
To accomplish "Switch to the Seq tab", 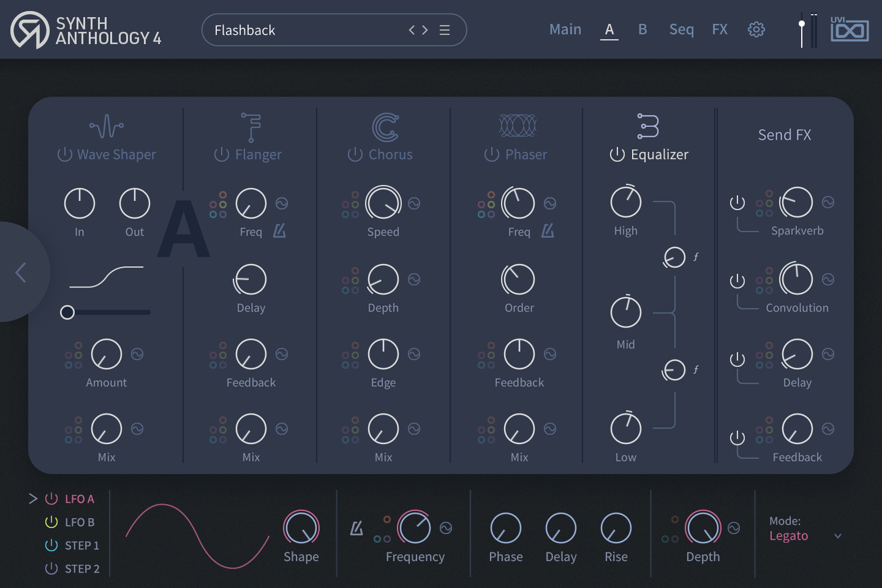I will click(x=681, y=29).
